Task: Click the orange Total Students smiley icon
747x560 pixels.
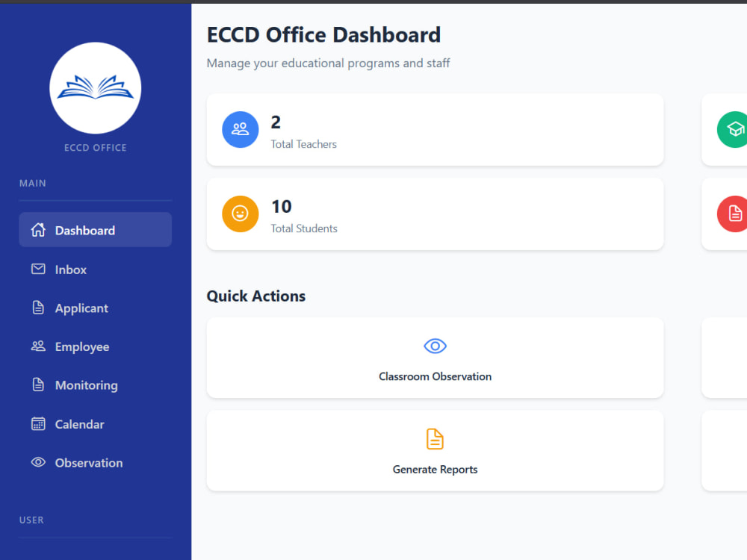Action: click(x=240, y=214)
